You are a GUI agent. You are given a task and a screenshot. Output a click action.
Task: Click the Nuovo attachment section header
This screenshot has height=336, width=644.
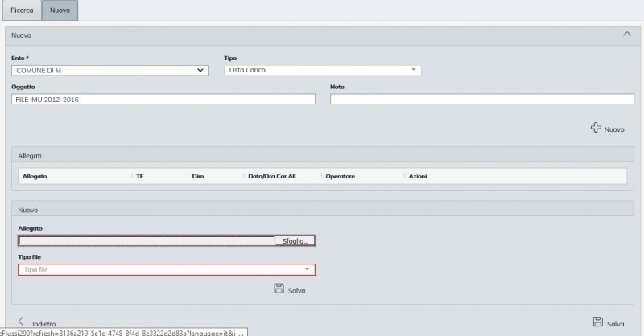[x=323, y=210]
